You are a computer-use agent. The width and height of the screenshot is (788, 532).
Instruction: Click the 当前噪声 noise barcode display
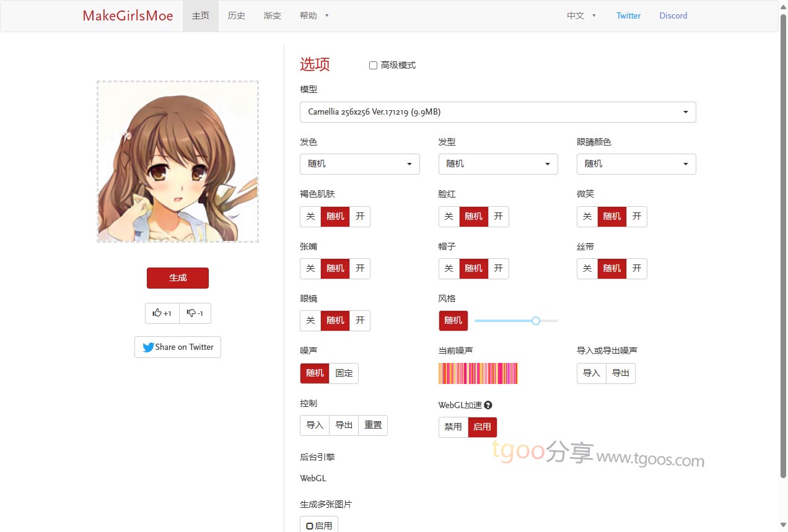[478, 373]
